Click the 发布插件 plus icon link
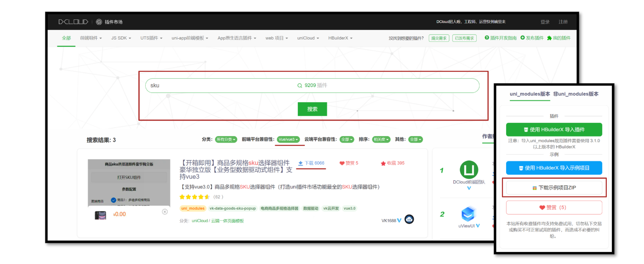 pyautogui.click(x=532, y=38)
